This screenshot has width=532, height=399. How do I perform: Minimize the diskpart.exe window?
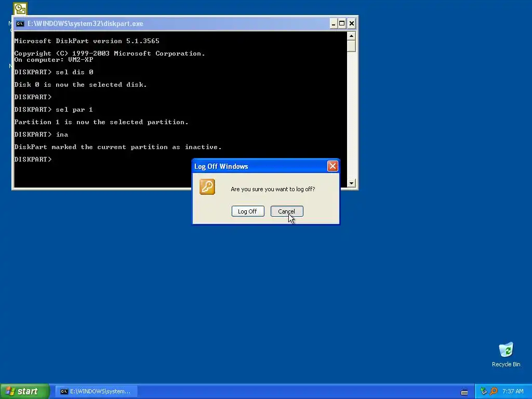click(333, 23)
